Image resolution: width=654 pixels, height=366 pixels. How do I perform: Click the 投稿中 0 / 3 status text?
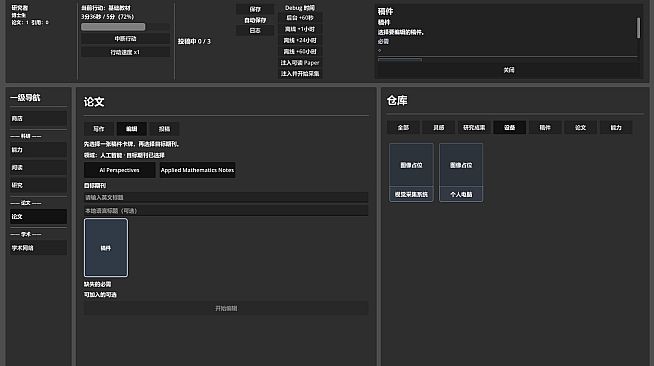[194, 41]
